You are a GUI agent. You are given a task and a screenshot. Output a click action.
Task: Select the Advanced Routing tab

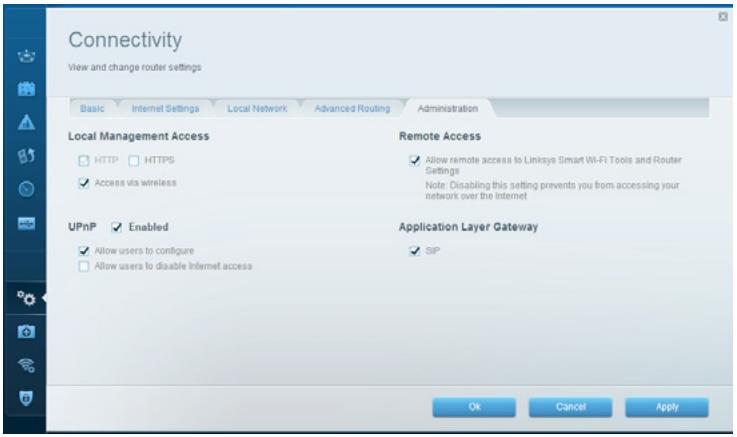point(353,109)
